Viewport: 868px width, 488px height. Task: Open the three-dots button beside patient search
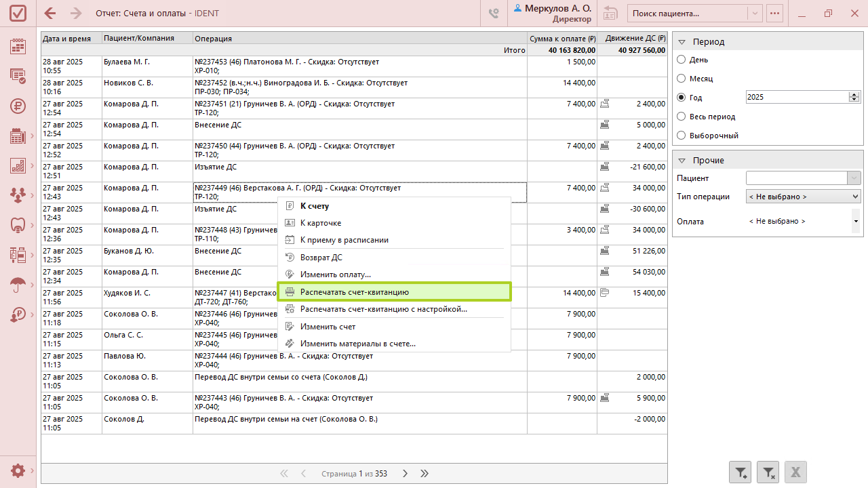[774, 13]
